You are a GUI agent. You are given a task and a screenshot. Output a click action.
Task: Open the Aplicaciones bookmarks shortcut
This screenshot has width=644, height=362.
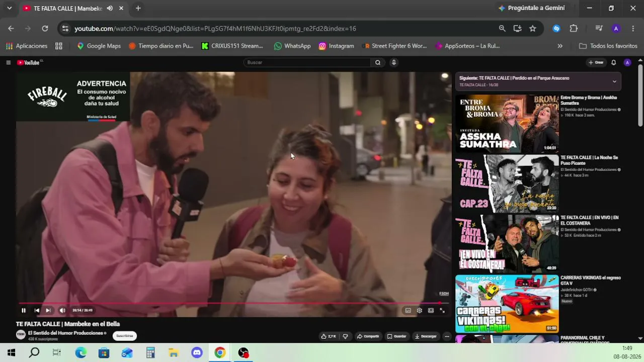coord(27,46)
